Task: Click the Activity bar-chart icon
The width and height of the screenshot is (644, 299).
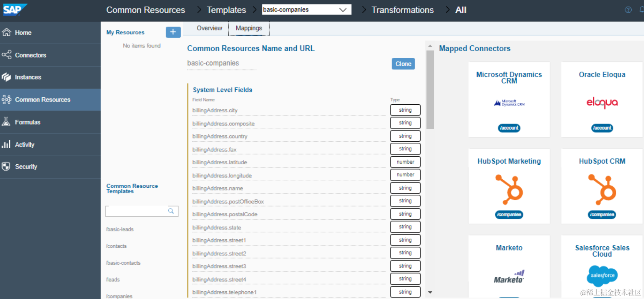Action: click(x=6, y=144)
